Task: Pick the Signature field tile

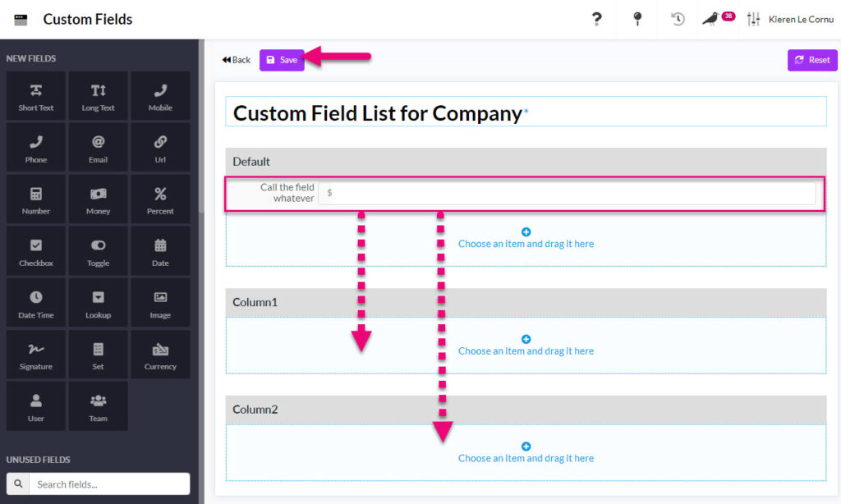Action: point(36,355)
